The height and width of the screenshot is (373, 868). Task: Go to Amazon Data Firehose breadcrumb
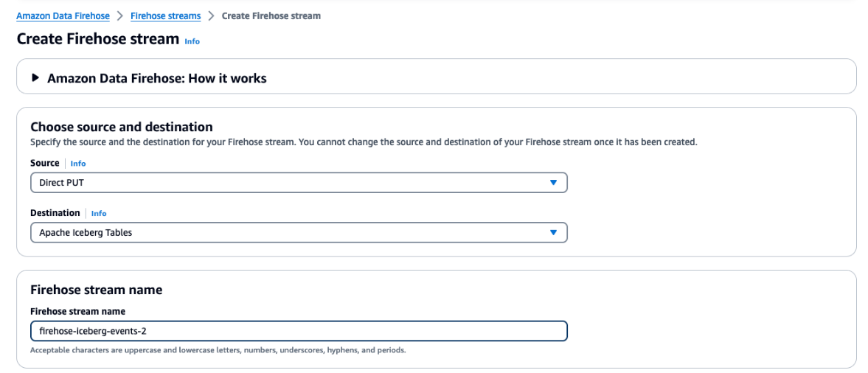coord(63,15)
